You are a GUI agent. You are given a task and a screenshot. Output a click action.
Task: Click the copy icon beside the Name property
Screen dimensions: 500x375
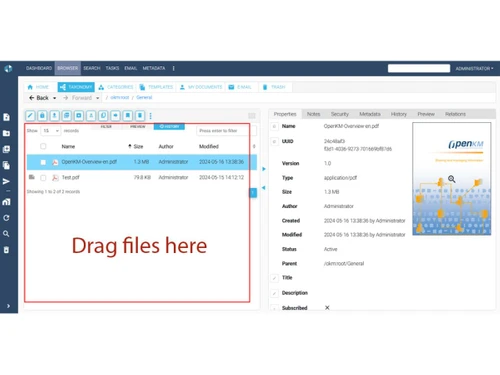pyautogui.click(x=274, y=126)
